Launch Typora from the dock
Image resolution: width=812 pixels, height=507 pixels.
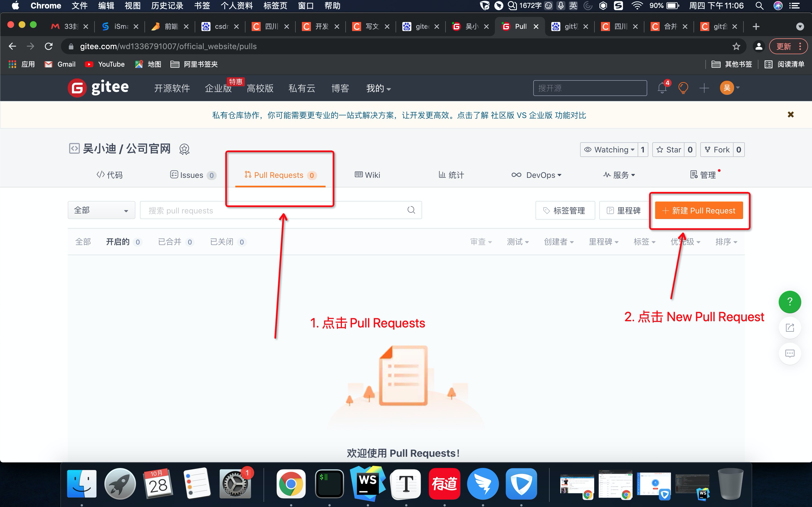click(406, 484)
